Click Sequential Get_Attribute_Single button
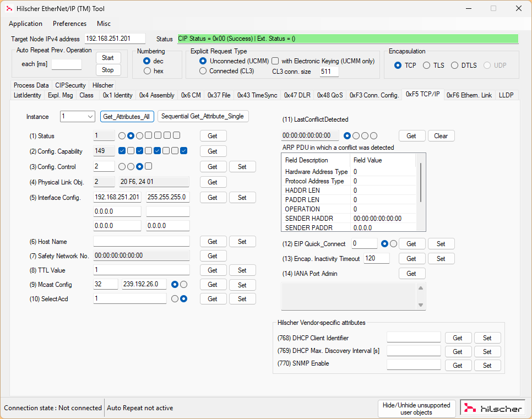 pos(203,116)
